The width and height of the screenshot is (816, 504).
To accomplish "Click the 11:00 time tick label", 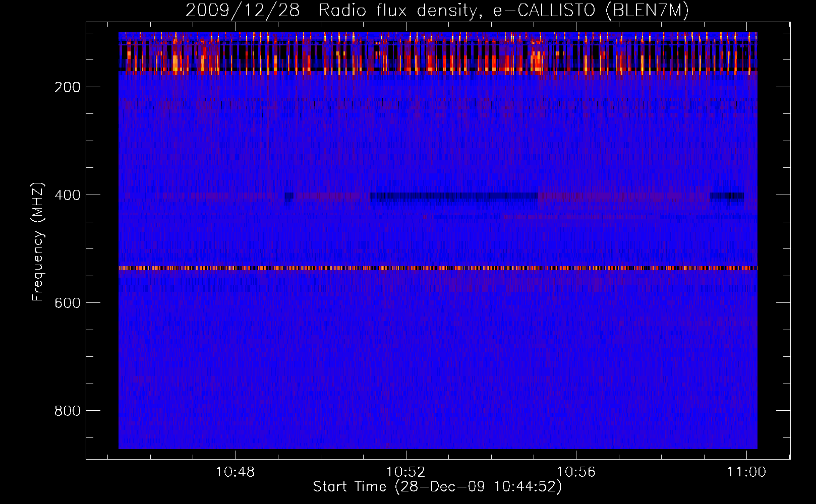I will tap(746, 472).
